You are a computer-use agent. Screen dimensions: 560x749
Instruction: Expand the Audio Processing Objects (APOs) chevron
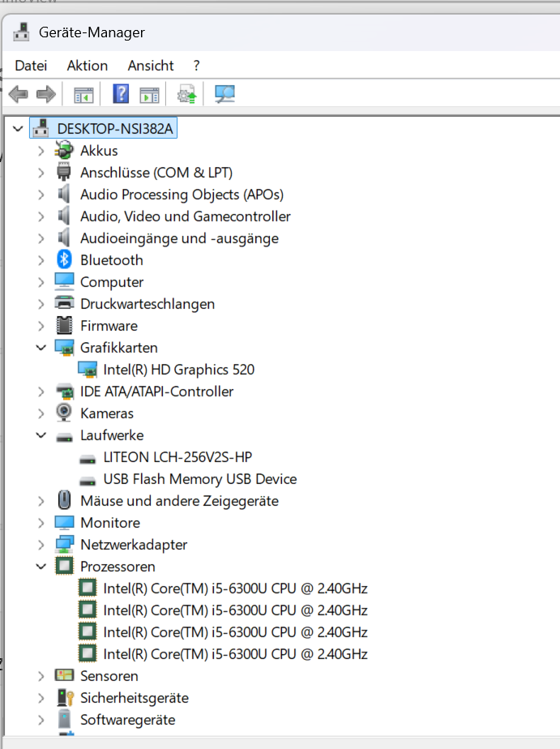click(x=41, y=195)
